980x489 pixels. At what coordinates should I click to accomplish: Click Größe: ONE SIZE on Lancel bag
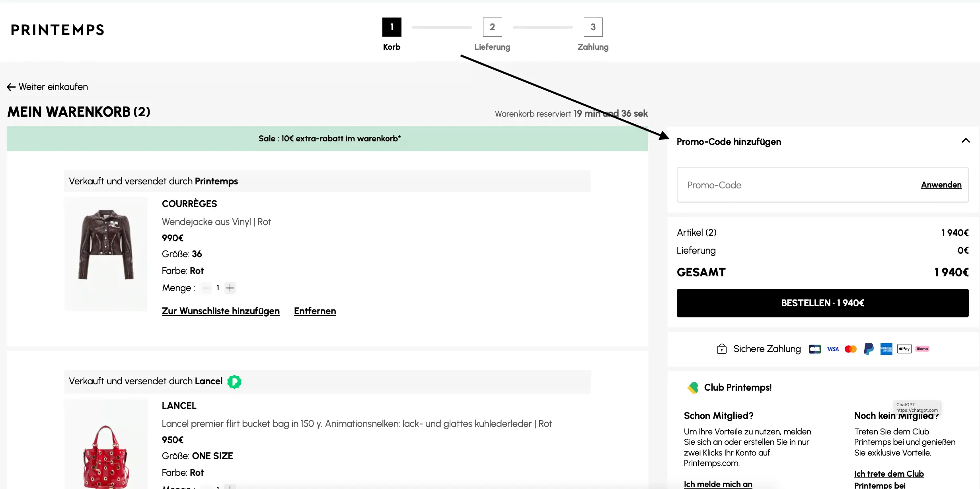[x=197, y=456]
